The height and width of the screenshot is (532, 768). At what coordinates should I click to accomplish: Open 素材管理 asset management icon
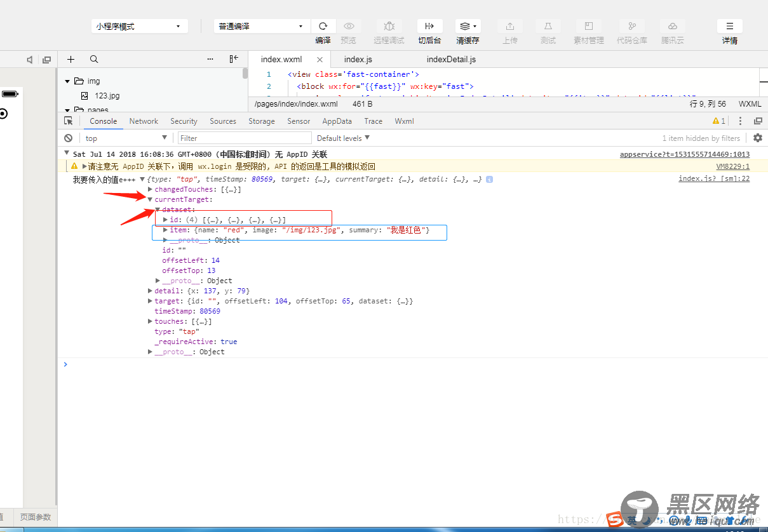click(589, 26)
